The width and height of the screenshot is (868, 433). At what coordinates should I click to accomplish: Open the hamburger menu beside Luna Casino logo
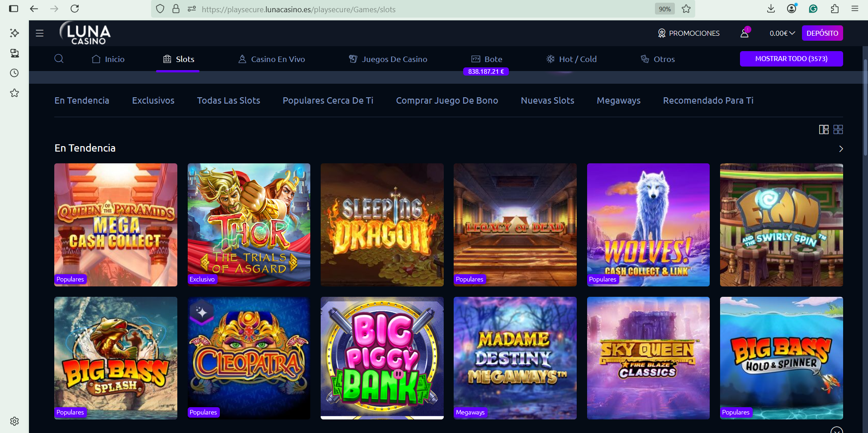(40, 33)
